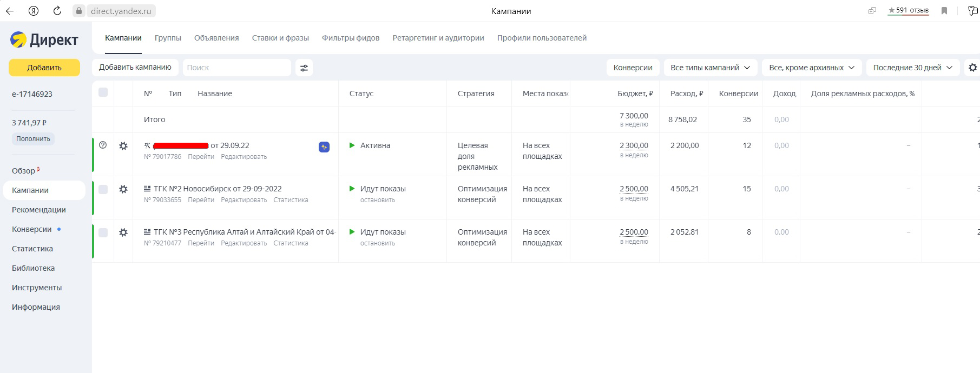The width and height of the screenshot is (980, 373).
Task: Expand Все, кроме архивных dropdown
Action: coord(812,68)
